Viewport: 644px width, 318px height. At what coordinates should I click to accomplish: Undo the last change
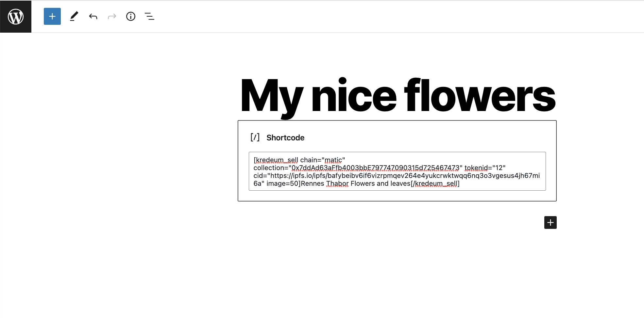point(93,16)
